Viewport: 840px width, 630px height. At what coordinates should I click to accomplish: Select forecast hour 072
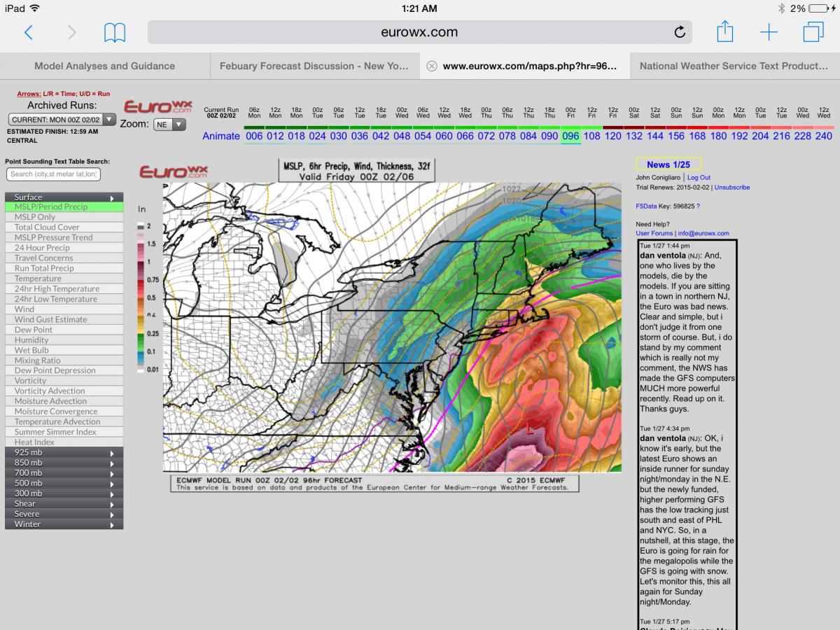tap(486, 136)
